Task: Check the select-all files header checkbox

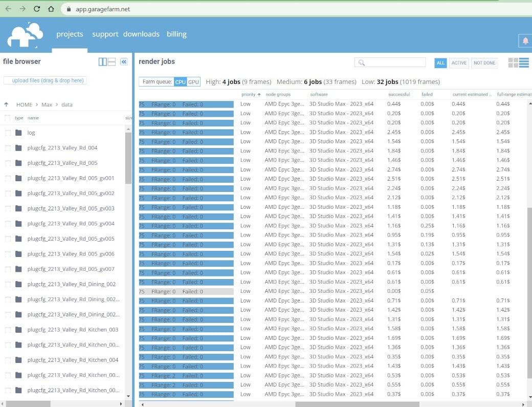Action: click(7, 118)
